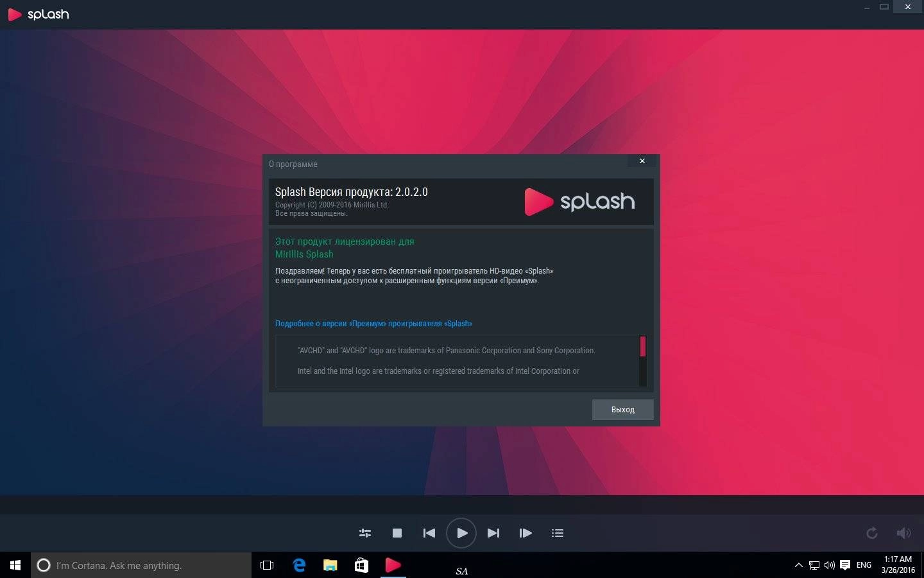Click the AVCHD trademarks line
The width and height of the screenshot is (924, 578).
[447, 351]
